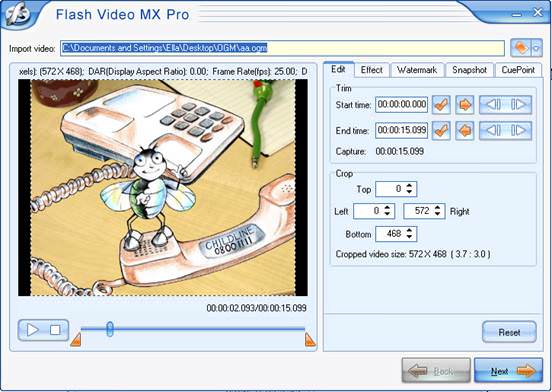Open the Watermark tab

click(417, 70)
